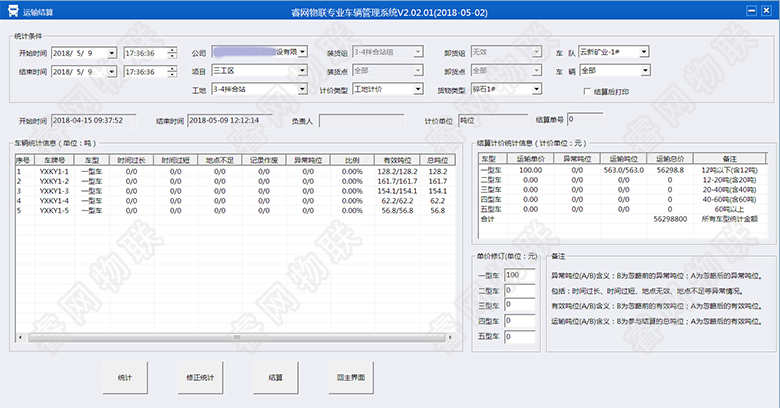Click the 修正统计 button
Screen dimensions: 780x408
199,379
